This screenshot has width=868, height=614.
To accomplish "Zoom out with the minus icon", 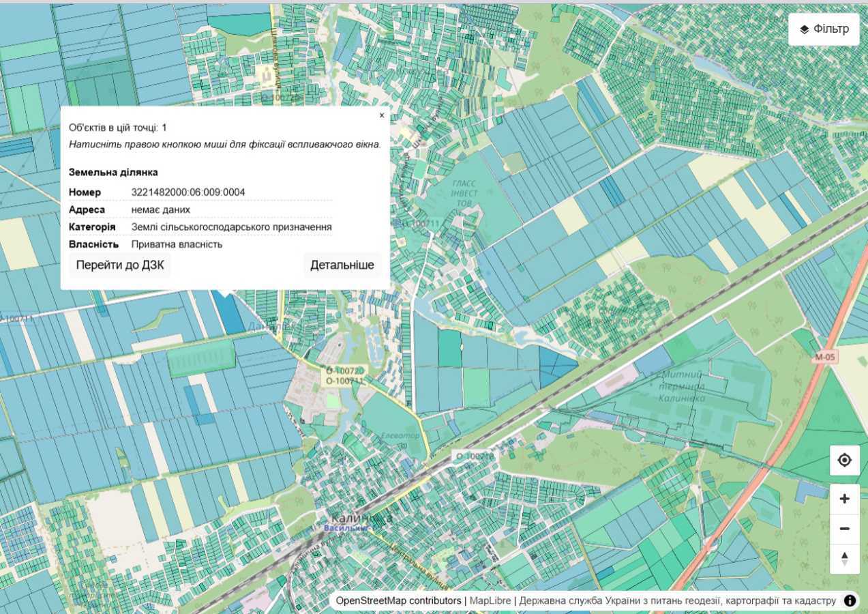I will tap(844, 529).
